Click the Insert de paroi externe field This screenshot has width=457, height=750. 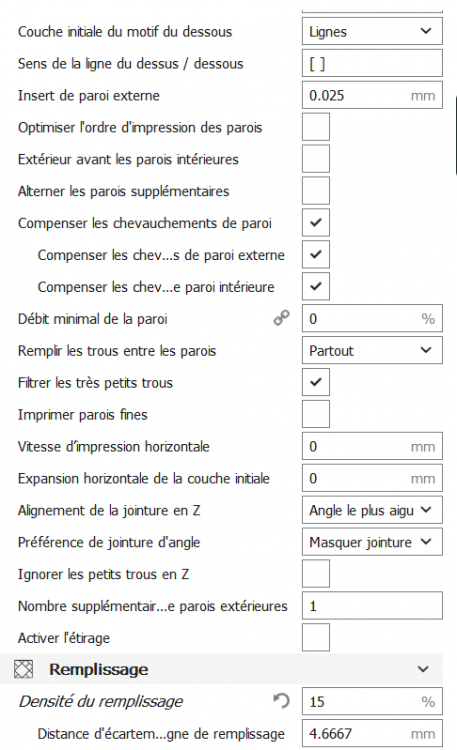click(x=372, y=95)
